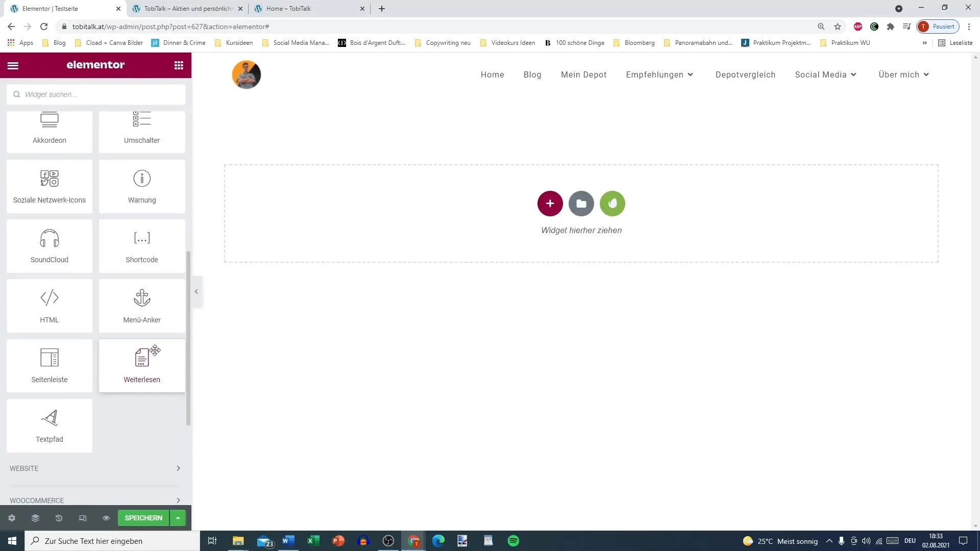Select the Soziale Netzwerk-Icons widget
The width and height of the screenshot is (980, 551).
[50, 186]
